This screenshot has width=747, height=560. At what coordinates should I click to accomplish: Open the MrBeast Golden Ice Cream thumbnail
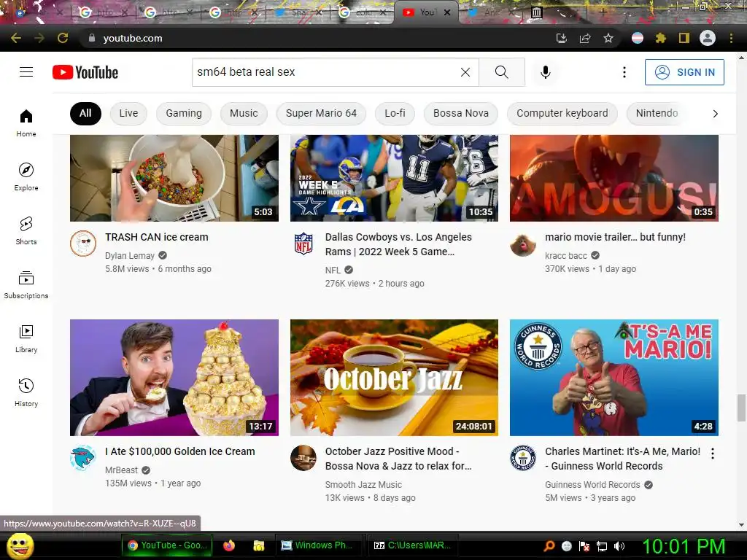tap(174, 378)
